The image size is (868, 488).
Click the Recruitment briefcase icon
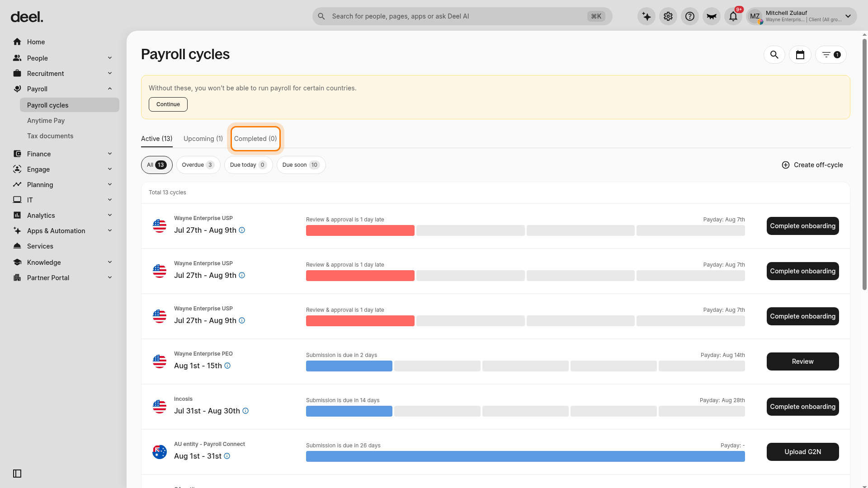17,74
